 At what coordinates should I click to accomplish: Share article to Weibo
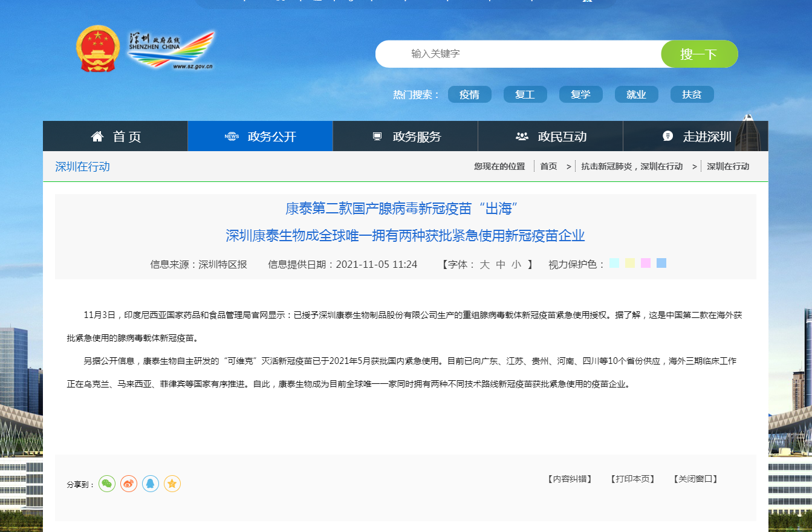point(129,484)
